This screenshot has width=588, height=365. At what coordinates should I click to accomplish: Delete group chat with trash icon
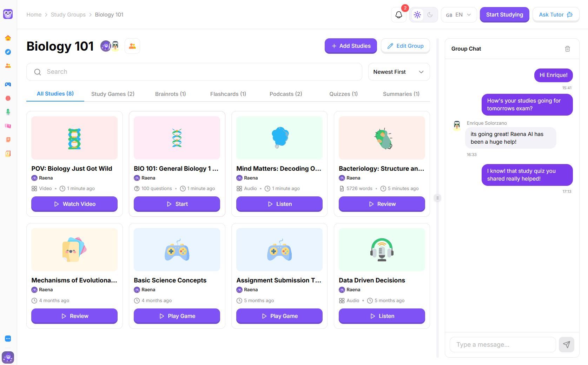click(567, 49)
